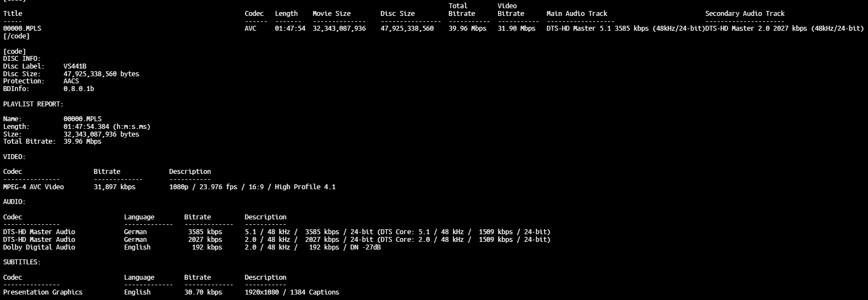The height and width of the screenshot is (300, 868).
Task: Click the 31.90 Mbps summary video bitrate
Action: (x=516, y=29)
